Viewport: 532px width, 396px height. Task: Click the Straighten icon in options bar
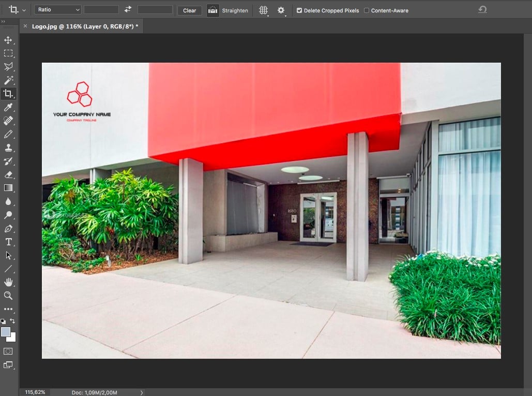pos(212,10)
